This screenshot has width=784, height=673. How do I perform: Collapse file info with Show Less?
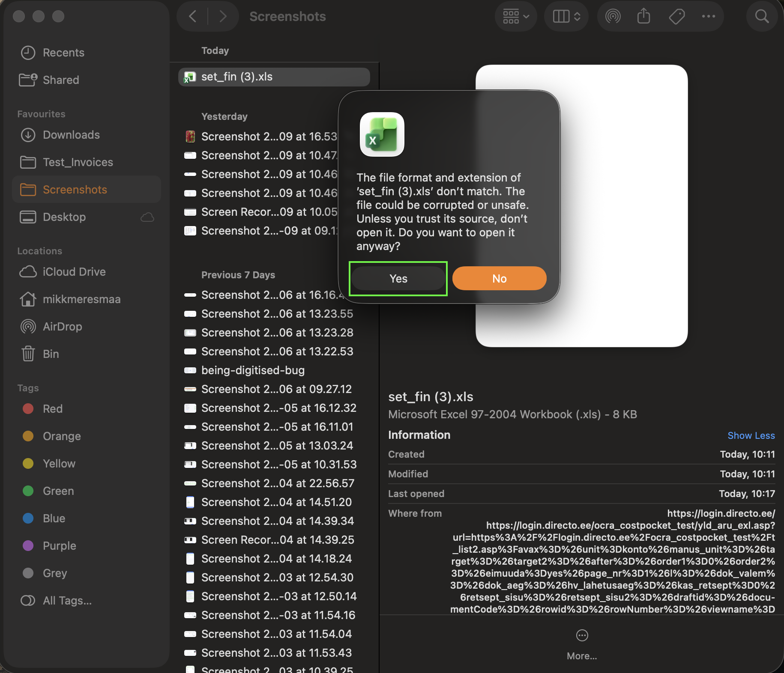[x=751, y=435]
